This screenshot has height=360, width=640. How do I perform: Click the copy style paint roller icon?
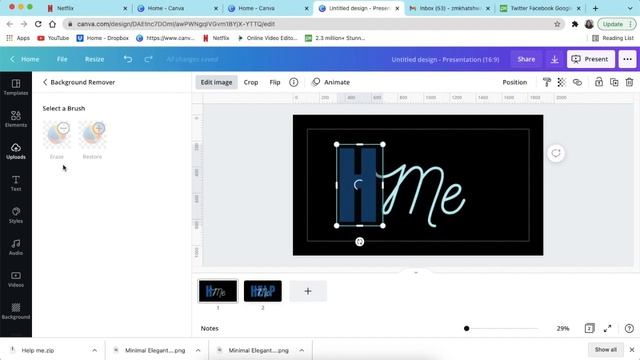(547, 82)
